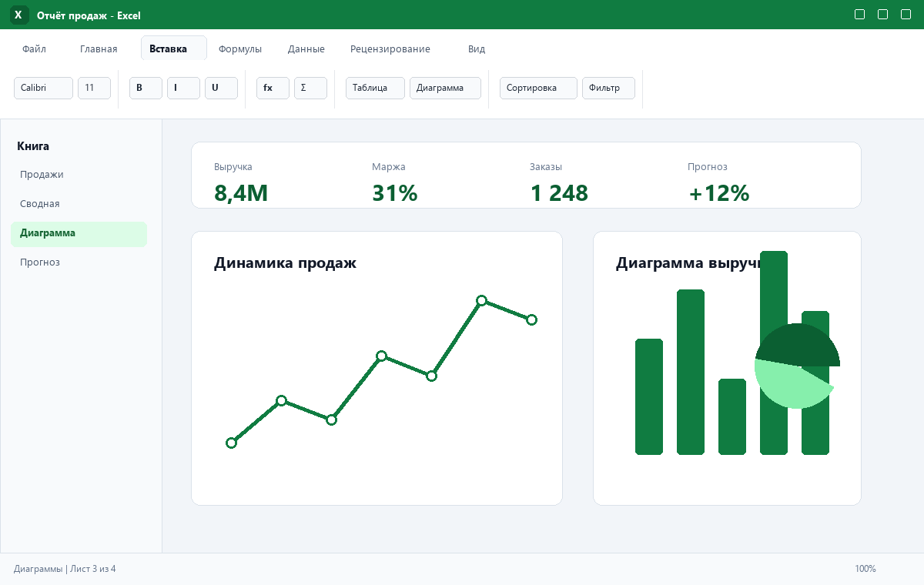Select the Вставка ribbon tab
The width and height of the screenshot is (924, 585).
point(174,48)
